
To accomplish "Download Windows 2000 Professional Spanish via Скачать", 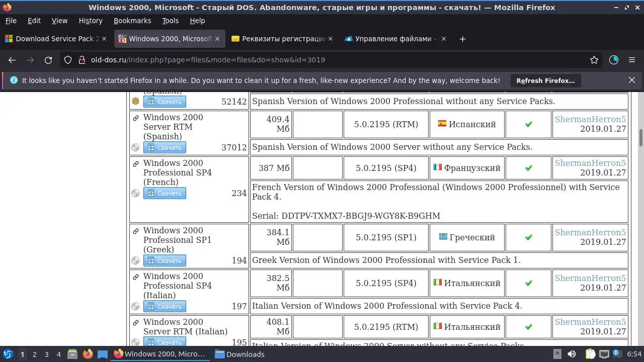I will 165,102.
